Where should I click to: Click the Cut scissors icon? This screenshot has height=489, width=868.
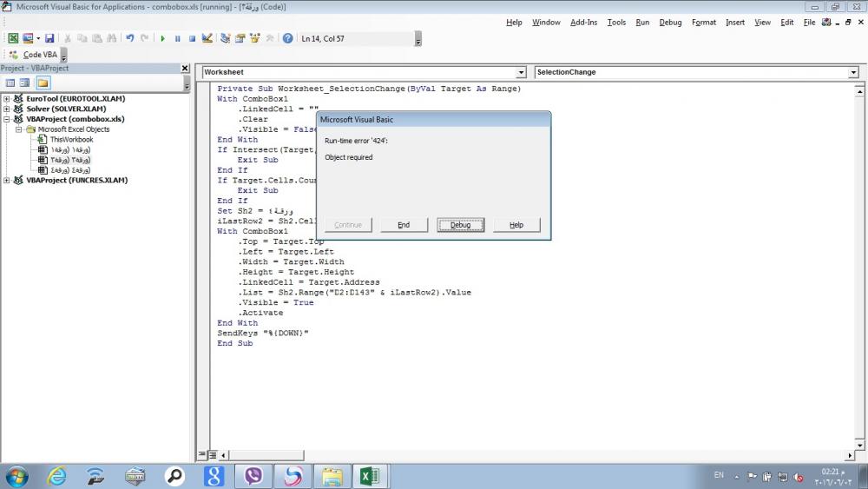pos(67,38)
